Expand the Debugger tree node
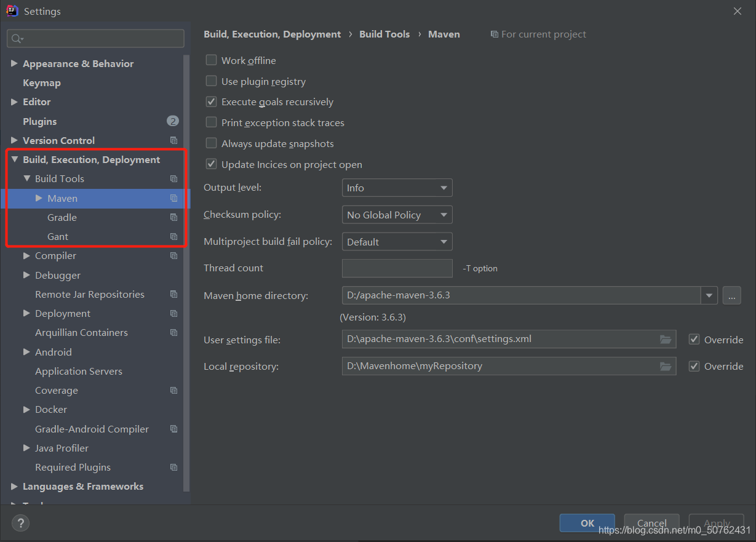The width and height of the screenshot is (756, 542). tap(26, 275)
